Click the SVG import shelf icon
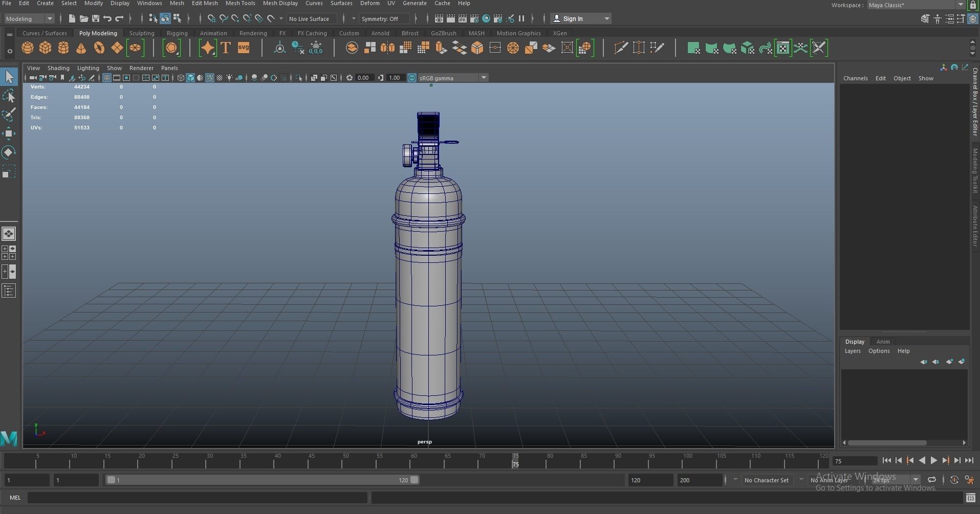The height and width of the screenshot is (514, 980). (244, 48)
